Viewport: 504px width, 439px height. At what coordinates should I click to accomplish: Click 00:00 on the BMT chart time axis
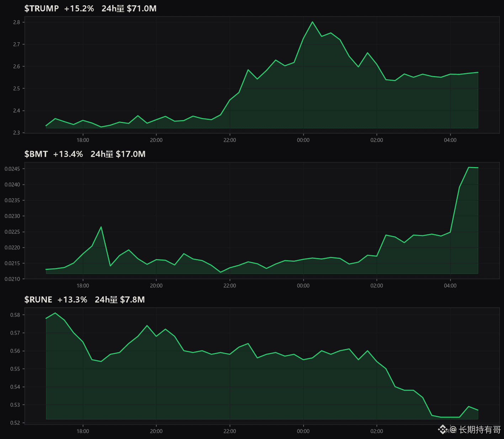click(303, 286)
